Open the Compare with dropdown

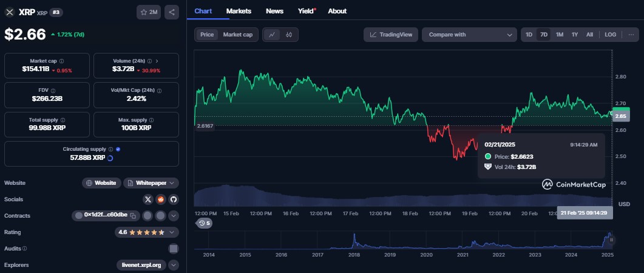469,35
